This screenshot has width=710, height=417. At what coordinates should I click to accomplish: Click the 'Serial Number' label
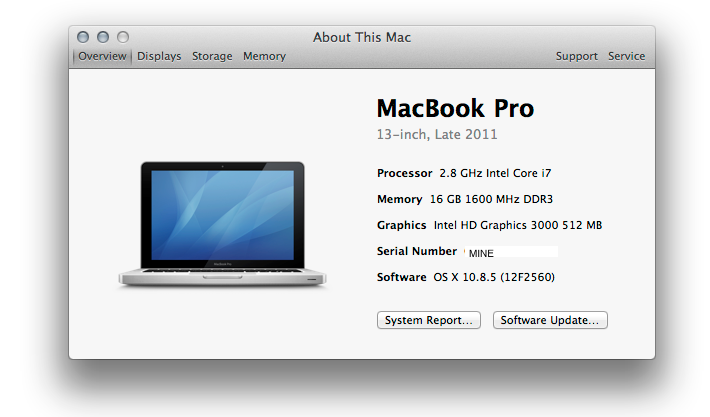pyautogui.click(x=417, y=251)
